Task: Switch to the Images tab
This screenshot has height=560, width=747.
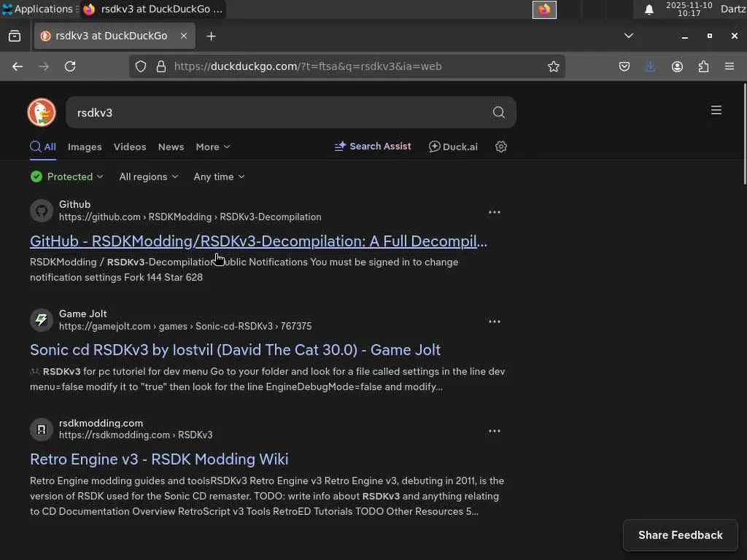Action: 85,147
